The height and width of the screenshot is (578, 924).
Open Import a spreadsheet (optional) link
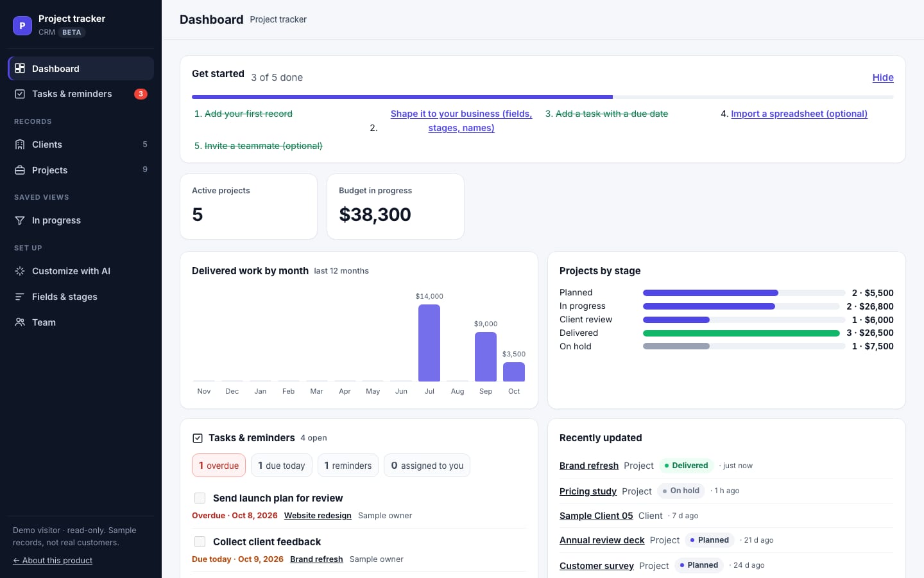pos(799,114)
